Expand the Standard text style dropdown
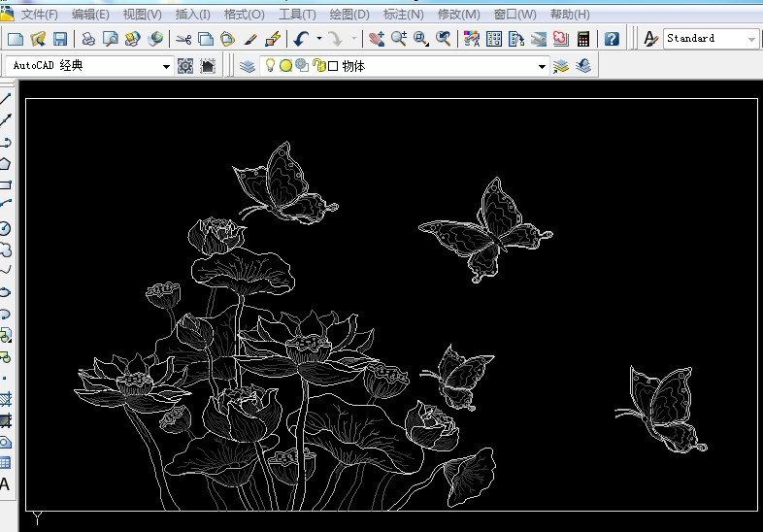The height and width of the screenshot is (532, 763). click(751, 39)
